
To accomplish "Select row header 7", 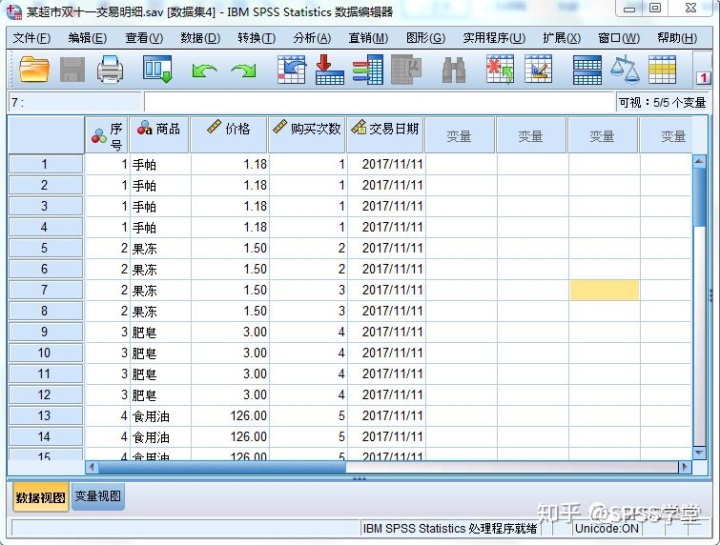I will 45,290.
